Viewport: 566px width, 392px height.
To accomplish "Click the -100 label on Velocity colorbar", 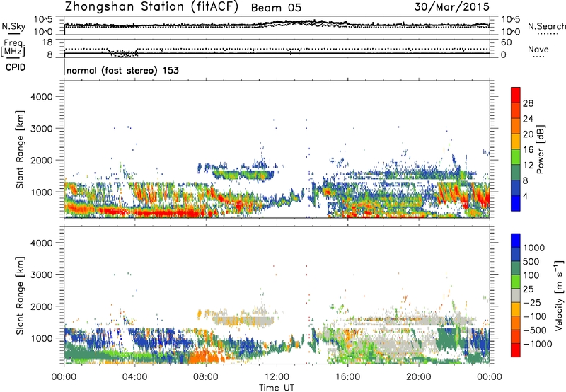I will coord(535,316).
